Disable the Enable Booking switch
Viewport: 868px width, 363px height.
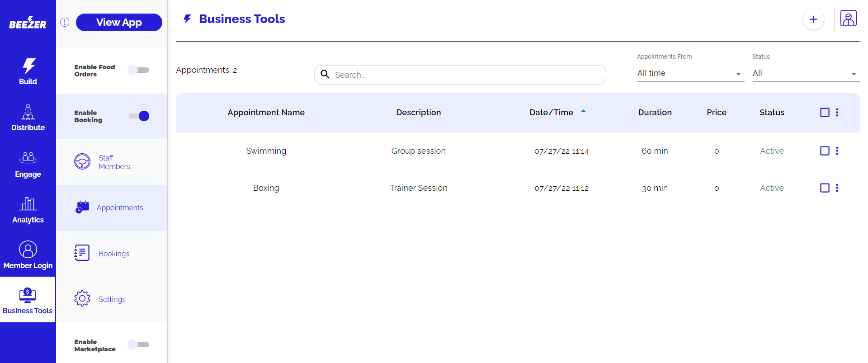tap(139, 116)
